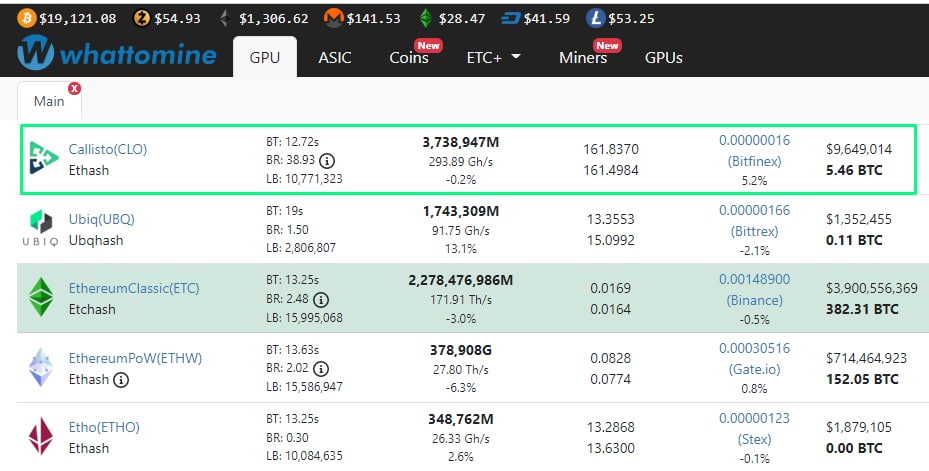Click the Ubiq coin logo

click(x=40, y=228)
